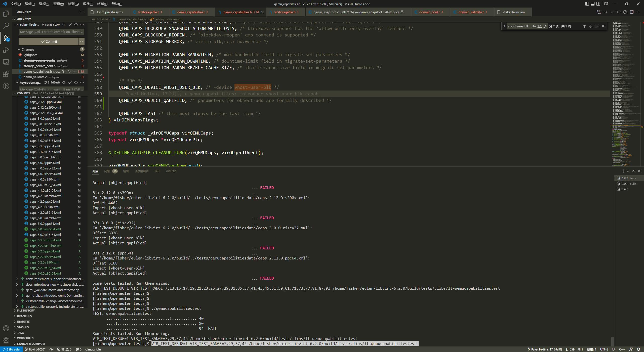
Task: Open the Commit button dropdown arrow
Action: coord(82,41)
